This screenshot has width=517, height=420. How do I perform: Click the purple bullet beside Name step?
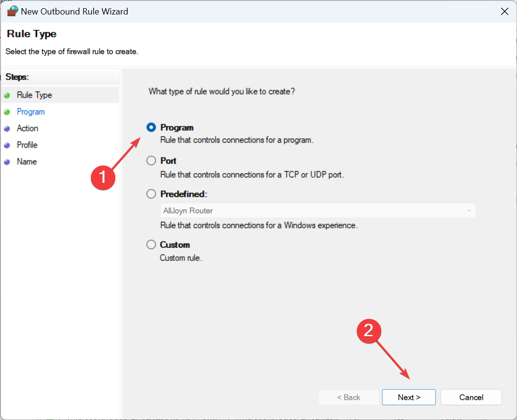[x=7, y=162]
